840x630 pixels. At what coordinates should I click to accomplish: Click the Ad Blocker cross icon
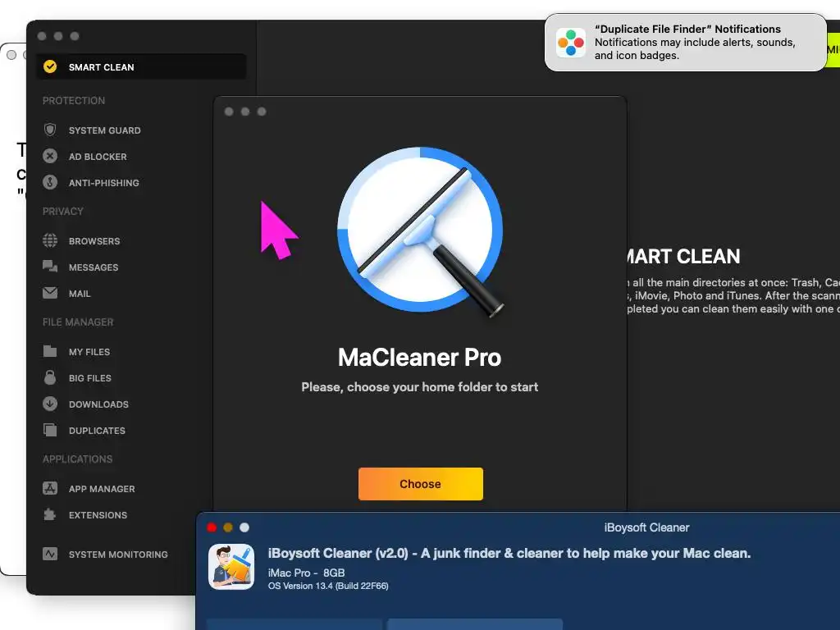click(x=50, y=156)
